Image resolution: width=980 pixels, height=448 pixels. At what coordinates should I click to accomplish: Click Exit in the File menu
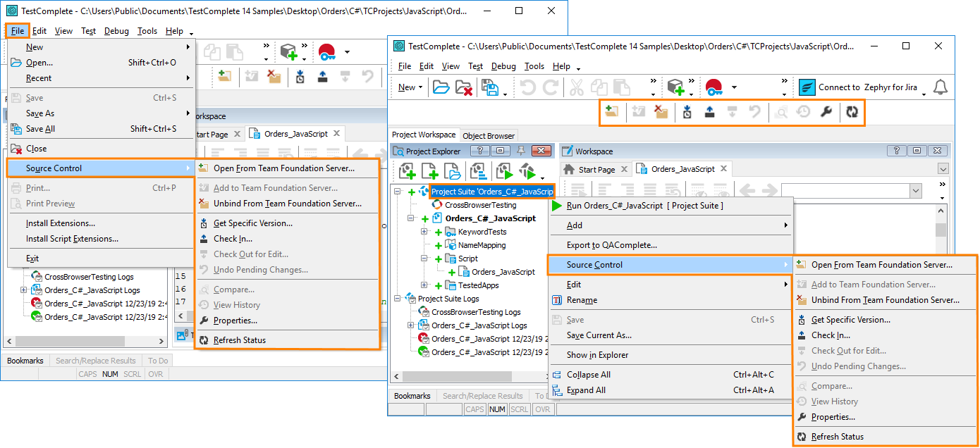tap(32, 259)
